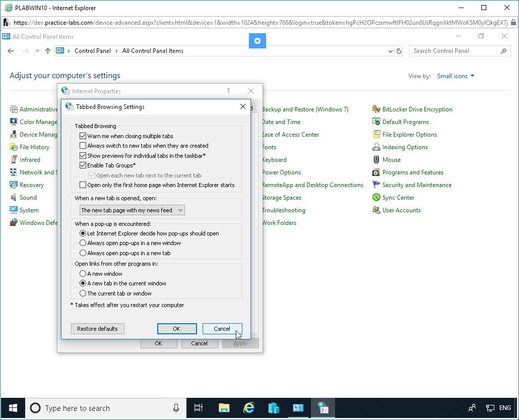
Task: Open Task View on the taskbar
Action: pyautogui.click(x=198, y=408)
